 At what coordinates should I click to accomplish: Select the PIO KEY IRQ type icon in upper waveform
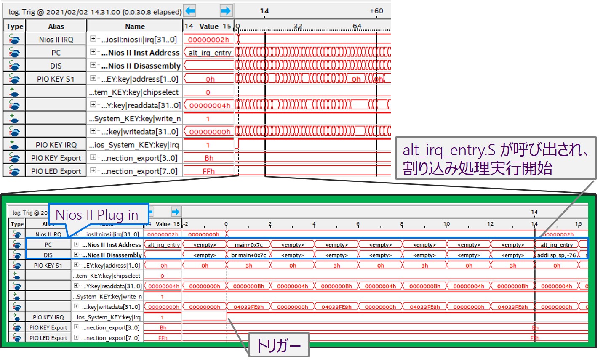pos(14,145)
